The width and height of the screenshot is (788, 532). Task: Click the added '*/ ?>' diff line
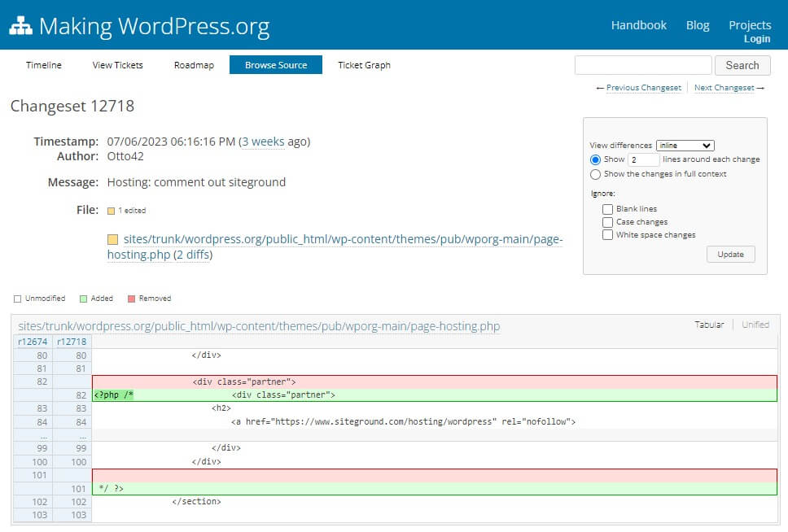pos(435,488)
